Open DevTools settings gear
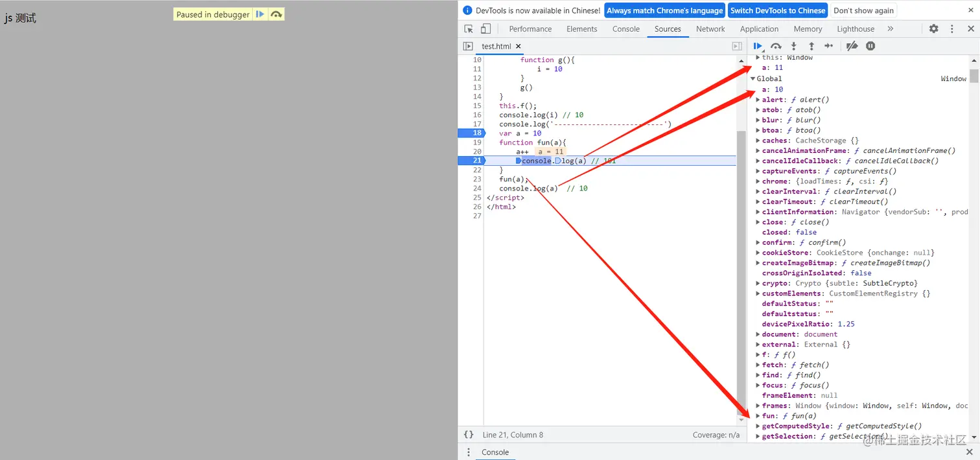Image resolution: width=980 pixels, height=460 pixels. pos(933,29)
